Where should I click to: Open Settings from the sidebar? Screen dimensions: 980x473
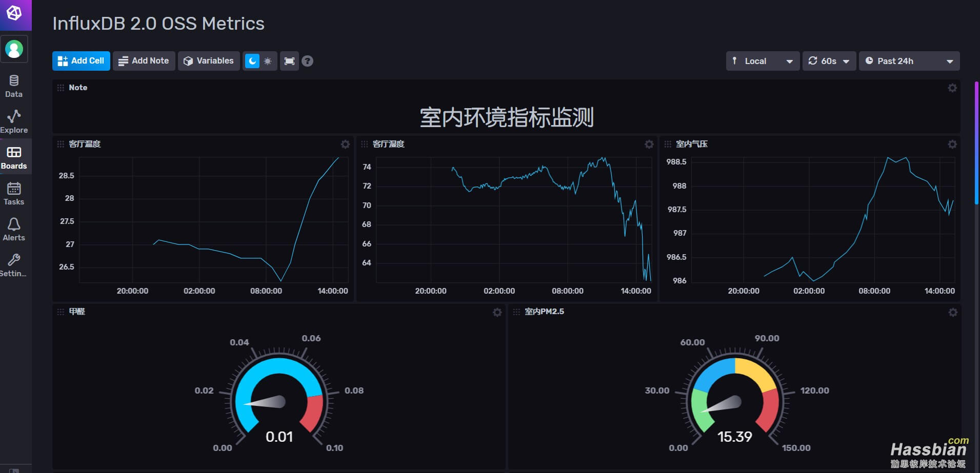pos(14,265)
